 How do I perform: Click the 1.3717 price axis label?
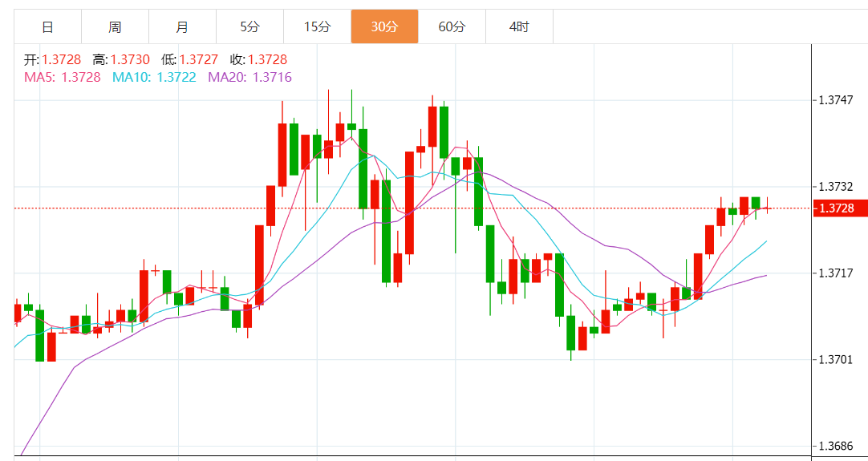click(x=834, y=273)
